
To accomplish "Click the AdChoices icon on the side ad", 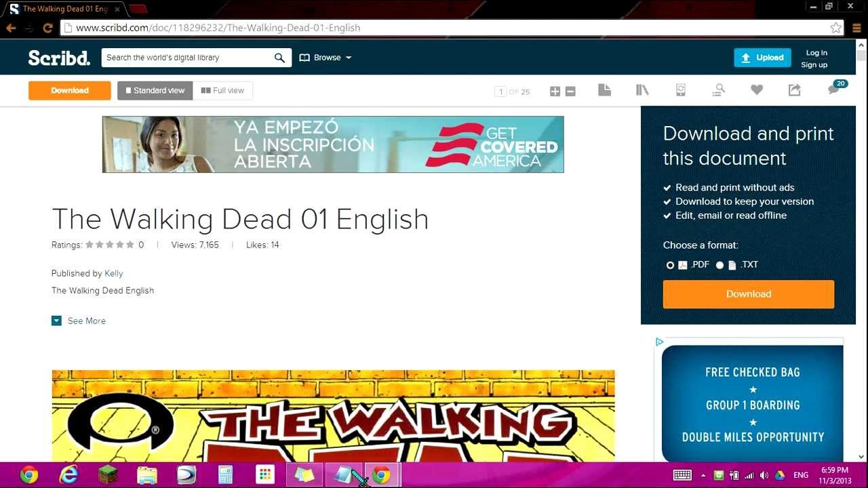I will point(659,342).
